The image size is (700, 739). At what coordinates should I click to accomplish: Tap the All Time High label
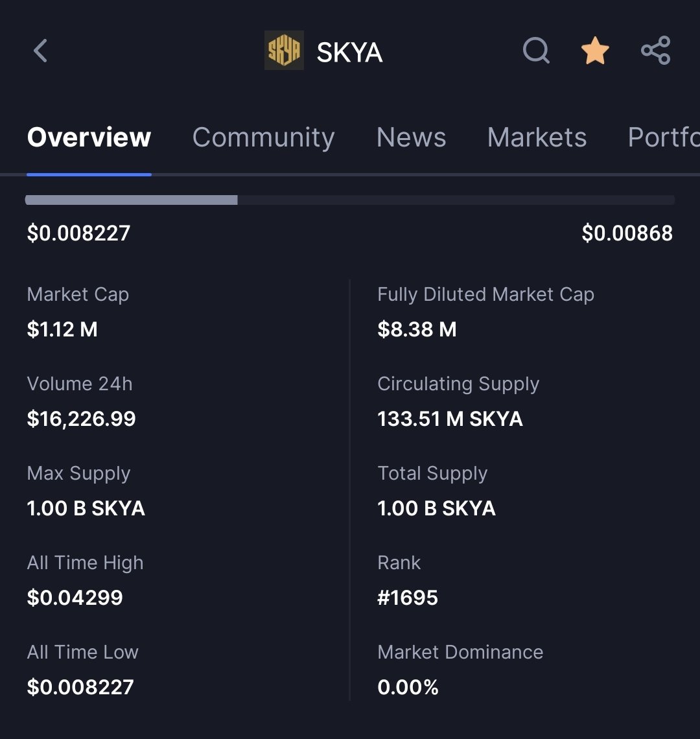point(86,563)
